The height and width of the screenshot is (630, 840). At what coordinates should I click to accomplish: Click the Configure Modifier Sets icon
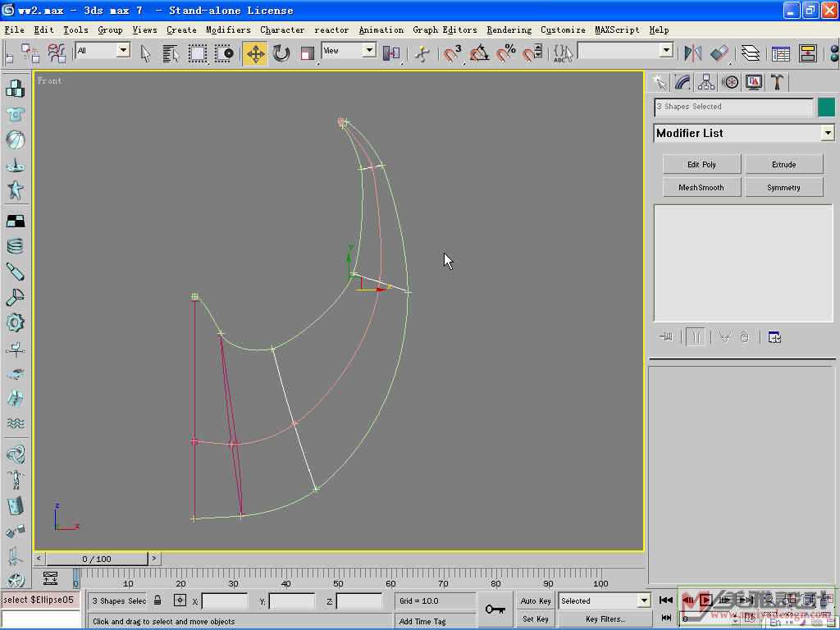774,337
